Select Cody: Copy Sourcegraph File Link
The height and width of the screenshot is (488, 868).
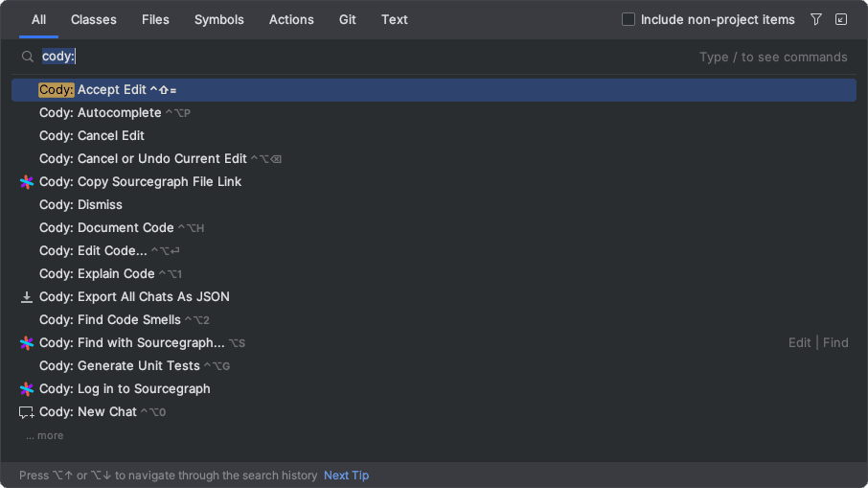(434, 182)
